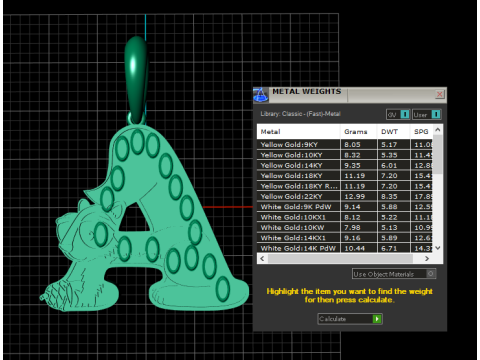Click the 8.12 grams cell
This screenshot has width=480, height=360.
[x=359, y=217]
